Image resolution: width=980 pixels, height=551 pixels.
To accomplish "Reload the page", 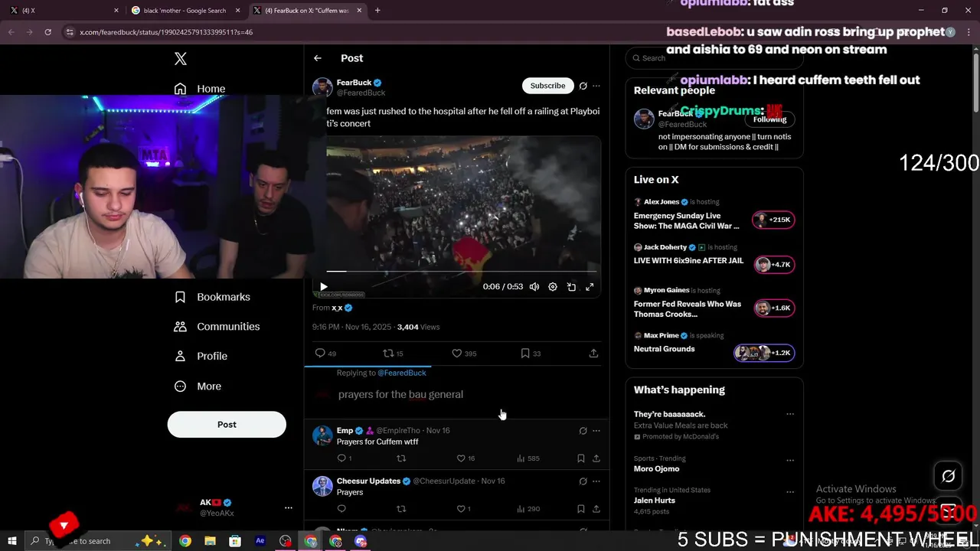I will pos(47,32).
